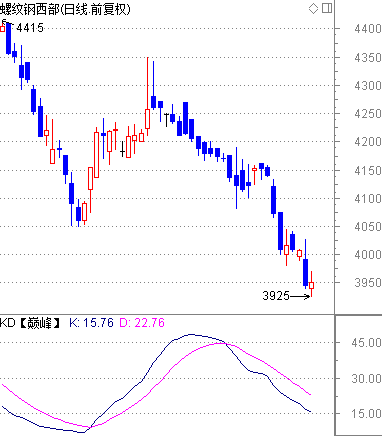
Task: Click the 4150 price axis label
Action: 368,171
